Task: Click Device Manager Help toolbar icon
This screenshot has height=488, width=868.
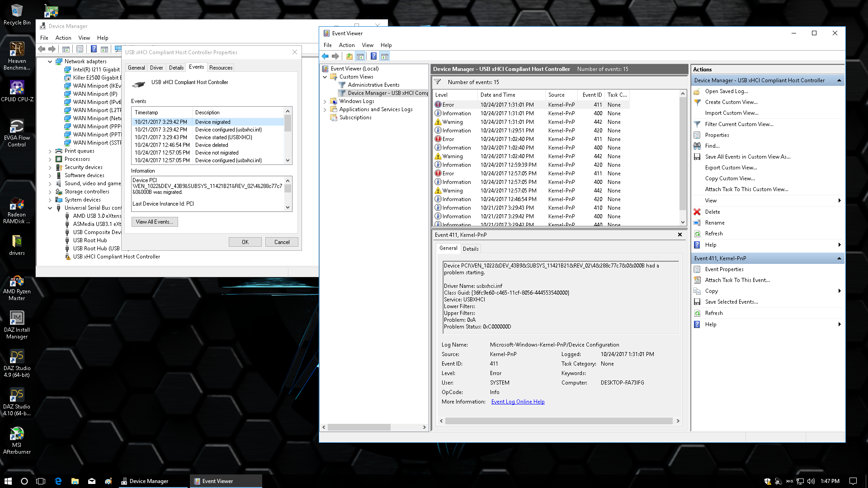Action: 94,49
